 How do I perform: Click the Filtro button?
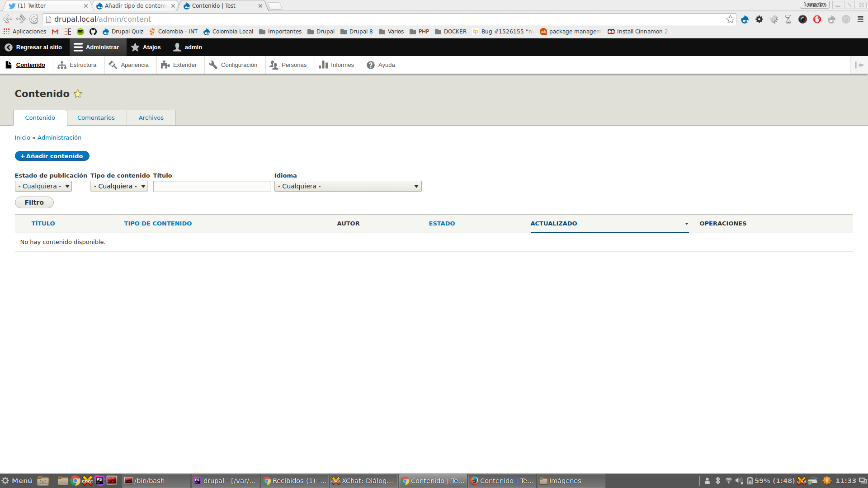pyautogui.click(x=34, y=202)
